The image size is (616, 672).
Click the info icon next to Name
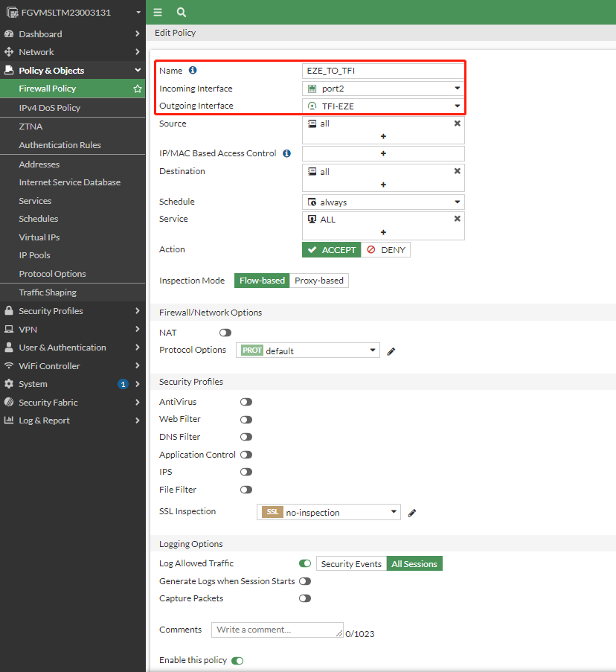[x=193, y=71]
